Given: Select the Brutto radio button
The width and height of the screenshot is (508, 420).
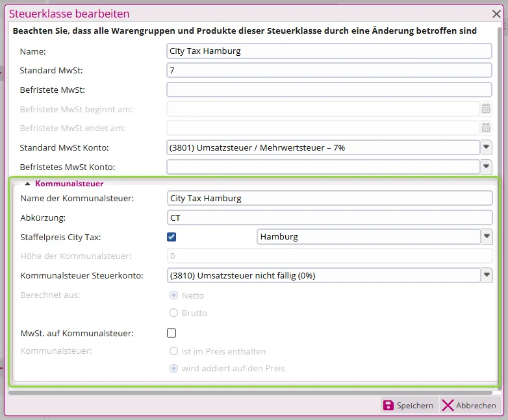Looking at the screenshot, I should point(173,312).
